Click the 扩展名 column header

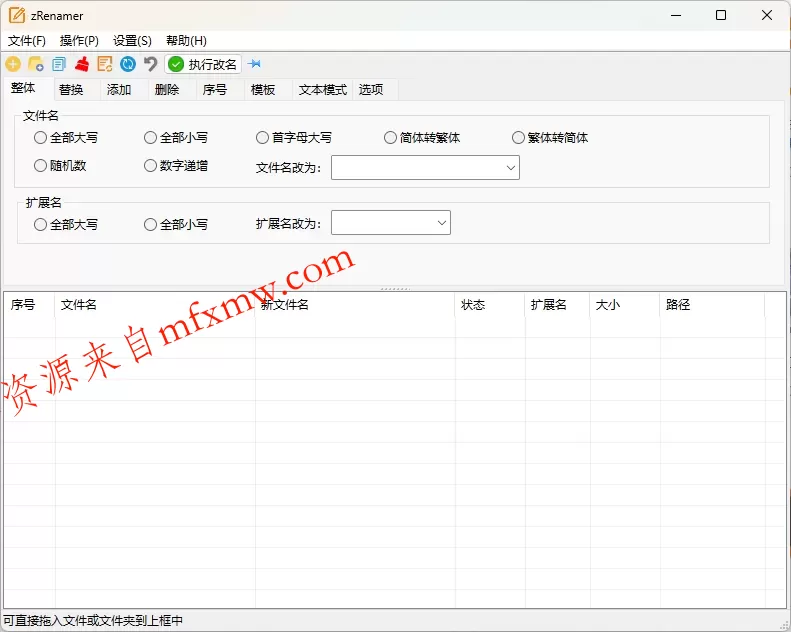click(x=557, y=305)
